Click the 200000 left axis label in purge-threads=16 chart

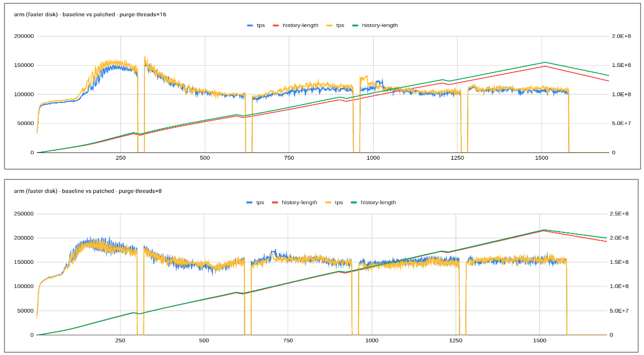[x=23, y=36]
